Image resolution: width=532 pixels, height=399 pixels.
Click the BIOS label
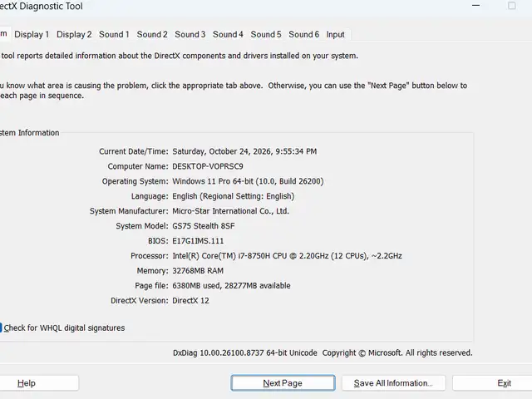pos(158,241)
